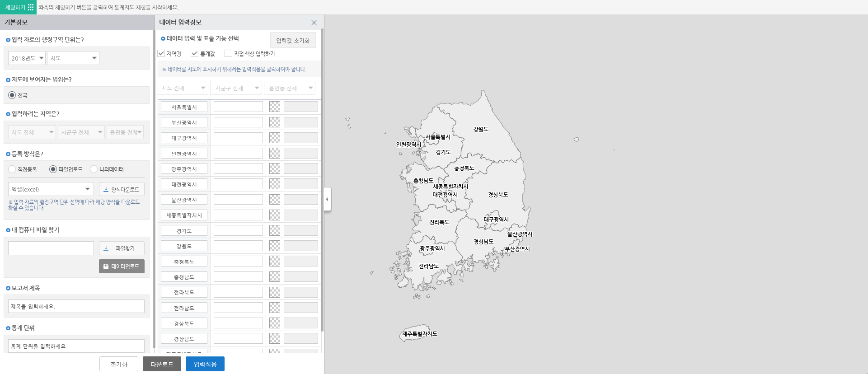Open the 2018년도 year dropdown
Image resolution: width=868 pixels, height=374 pixels.
[27, 58]
